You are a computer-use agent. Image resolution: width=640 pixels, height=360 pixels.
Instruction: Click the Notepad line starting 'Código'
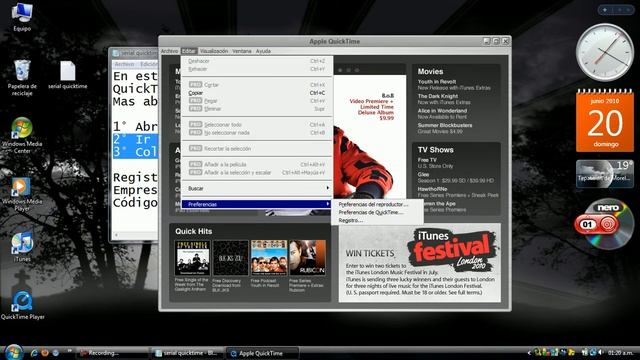click(135, 202)
